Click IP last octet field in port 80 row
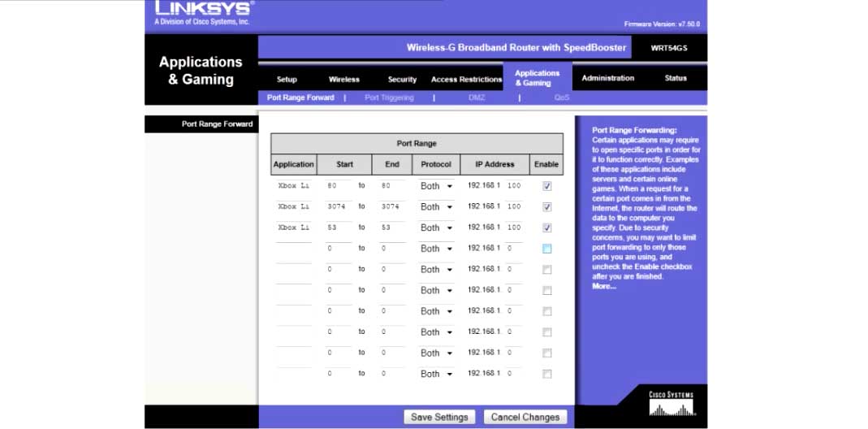 click(514, 186)
